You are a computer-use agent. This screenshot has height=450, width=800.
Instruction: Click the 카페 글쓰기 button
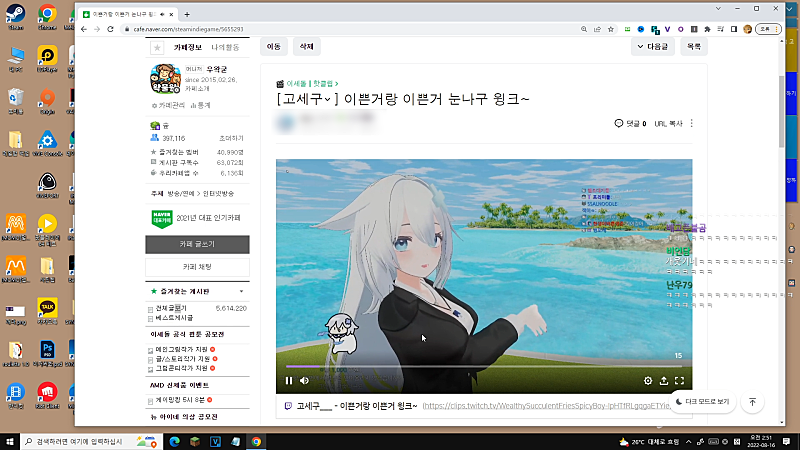tap(197, 244)
